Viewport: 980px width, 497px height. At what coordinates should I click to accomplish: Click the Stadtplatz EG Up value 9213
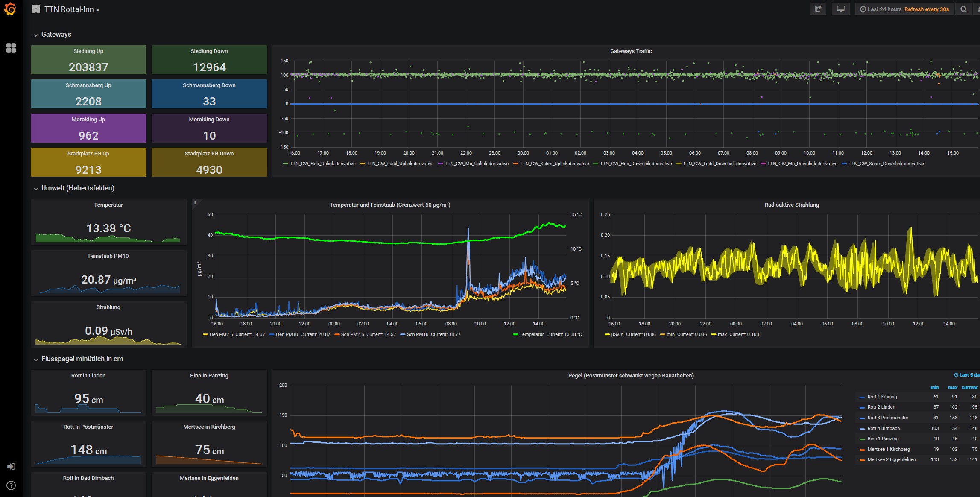point(88,170)
